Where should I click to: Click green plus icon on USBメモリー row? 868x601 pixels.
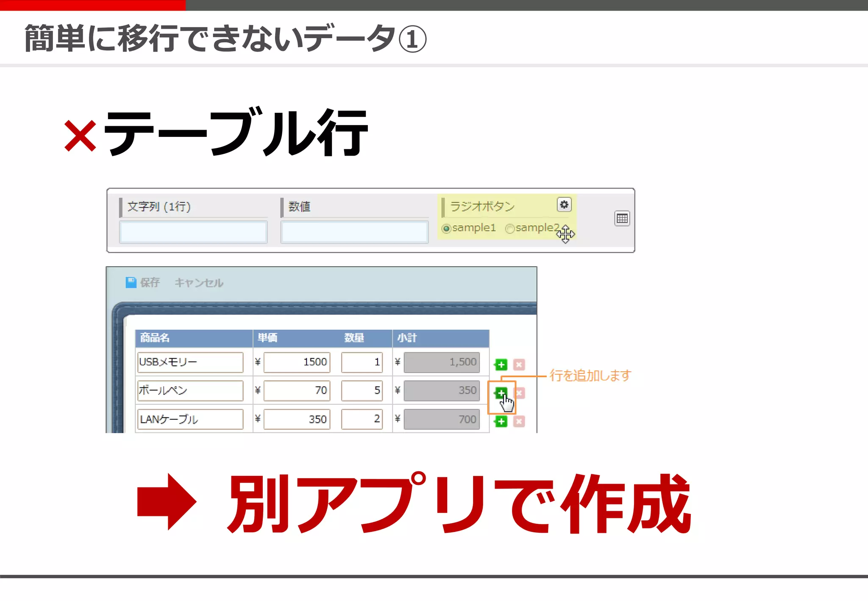point(501,364)
